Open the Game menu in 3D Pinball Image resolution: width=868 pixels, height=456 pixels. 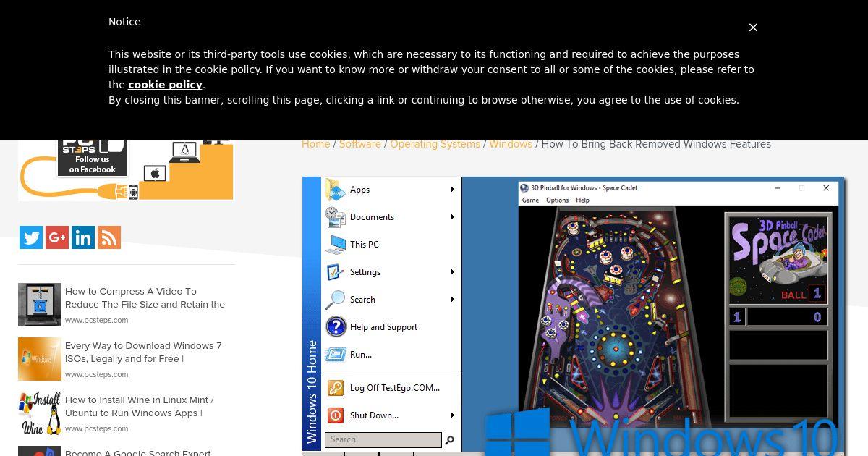pyautogui.click(x=531, y=200)
